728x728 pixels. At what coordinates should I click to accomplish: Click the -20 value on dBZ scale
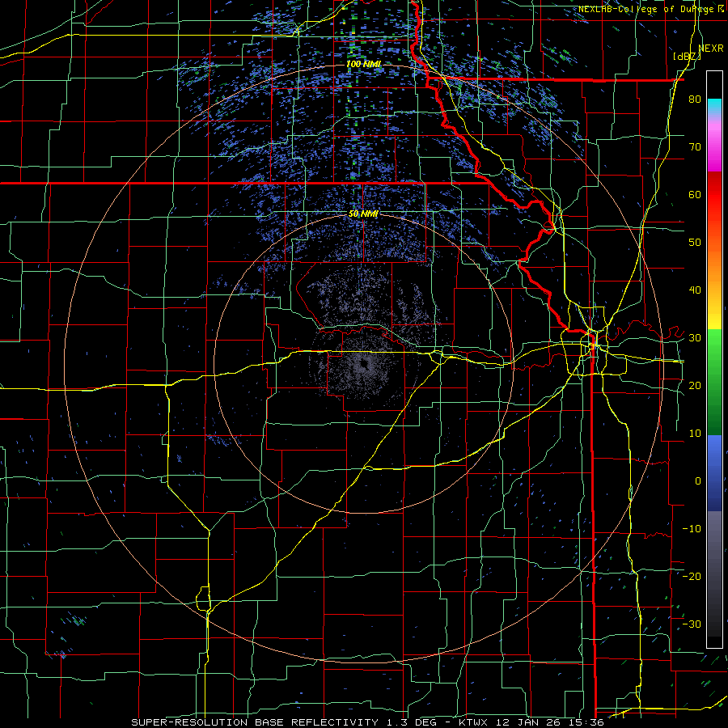tap(692, 577)
